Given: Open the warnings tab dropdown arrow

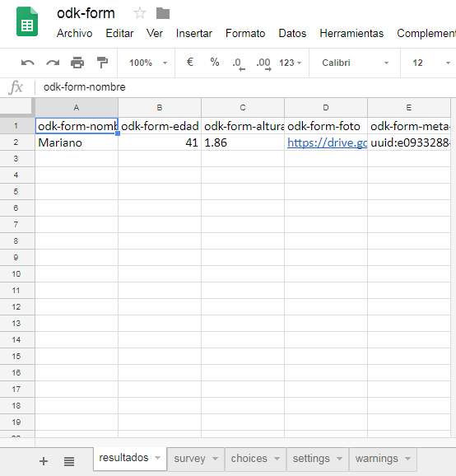Looking at the screenshot, I should tap(407, 459).
